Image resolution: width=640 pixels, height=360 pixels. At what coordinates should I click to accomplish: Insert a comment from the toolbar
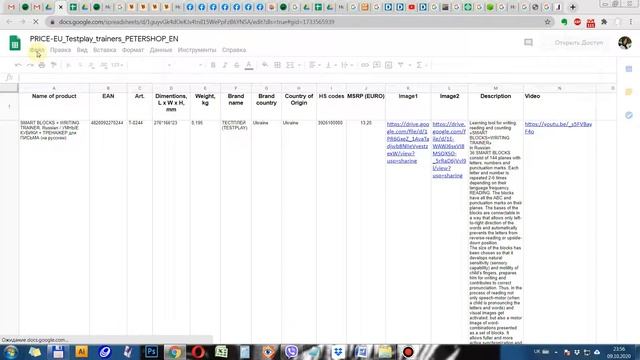[x=376, y=65]
